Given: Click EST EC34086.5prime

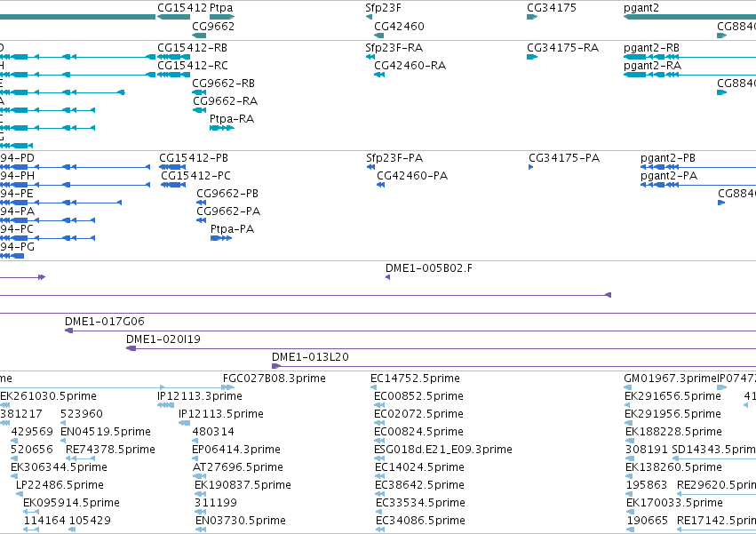Looking at the screenshot, I should click(420, 521).
